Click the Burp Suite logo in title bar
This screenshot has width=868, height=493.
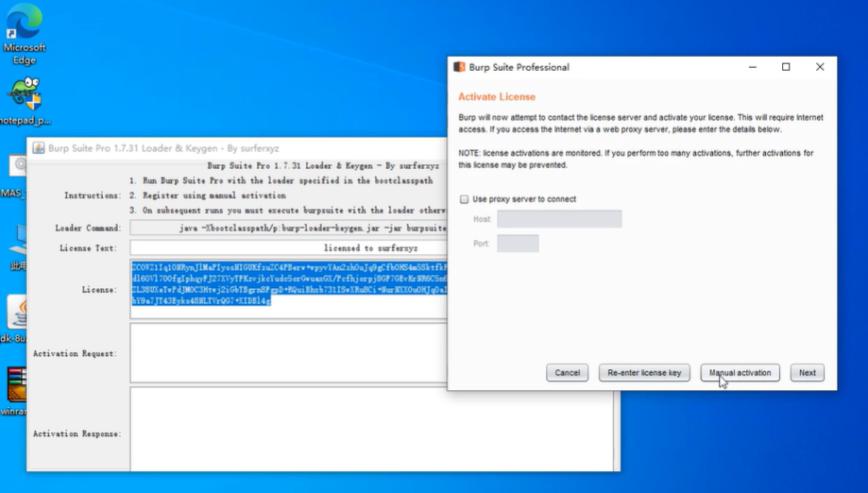(459, 67)
